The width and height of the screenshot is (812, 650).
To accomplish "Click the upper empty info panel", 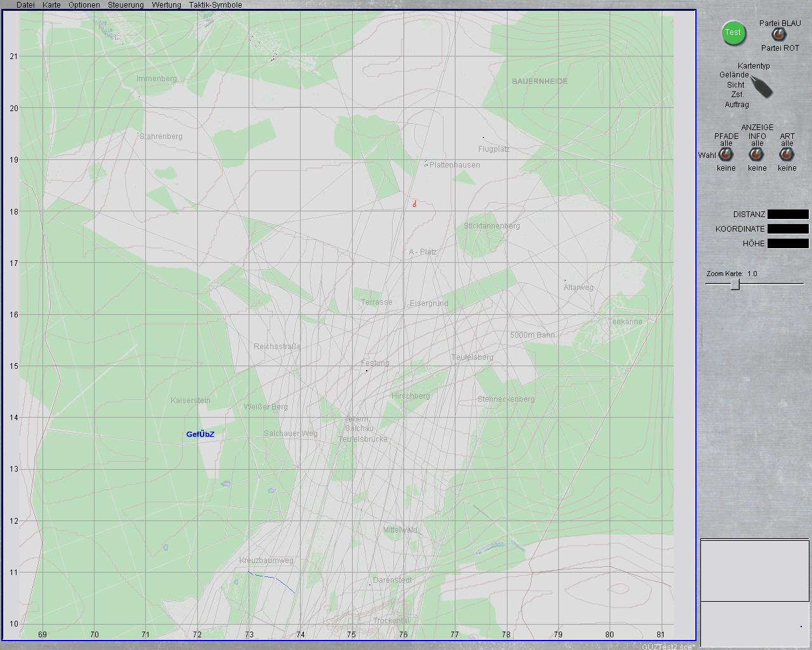I will tap(755, 570).
